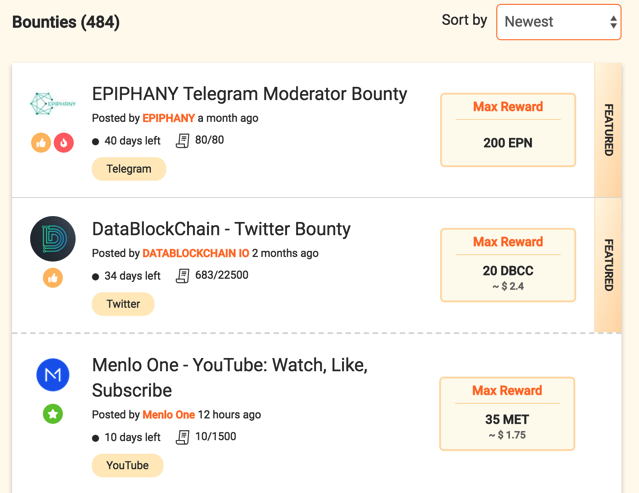Click the submissions icon beside 80/80
Image resolution: width=639 pixels, height=493 pixels.
pos(183,141)
